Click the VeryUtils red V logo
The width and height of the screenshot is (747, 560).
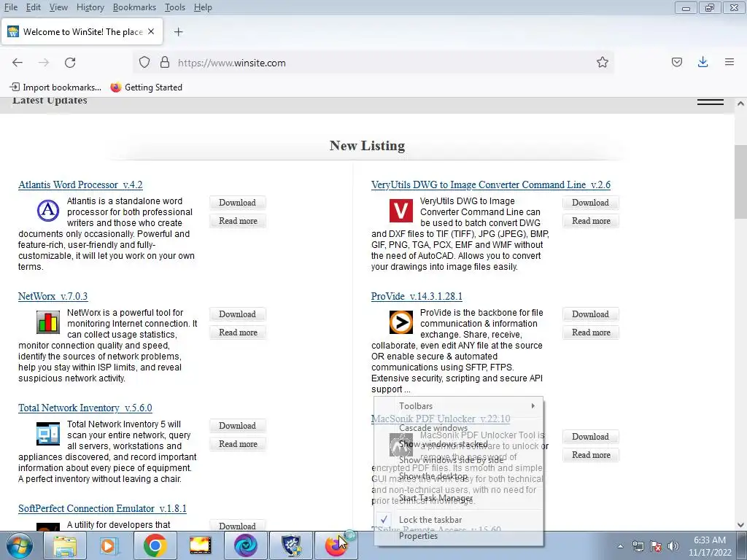tap(401, 211)
